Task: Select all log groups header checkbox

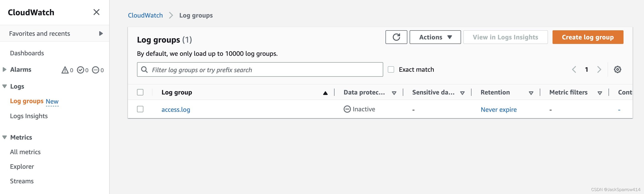Action: pyautogui.click(x=140, y=92)
